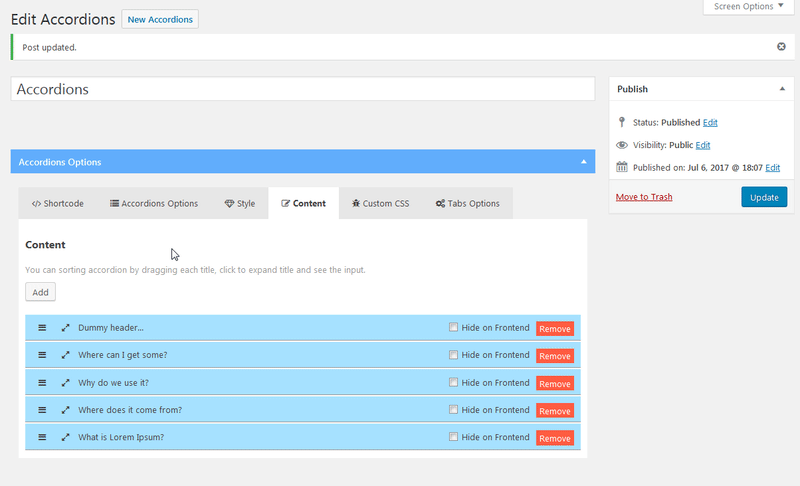Click the Move to Trash link
This screenshot has height=486, width=800.
pyautogui.click(x=644, y=197)
